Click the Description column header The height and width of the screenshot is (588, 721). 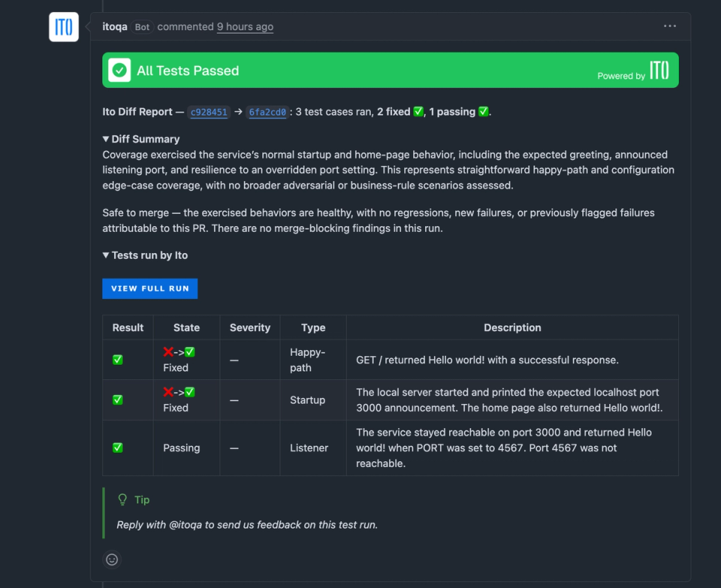[512, 327]
